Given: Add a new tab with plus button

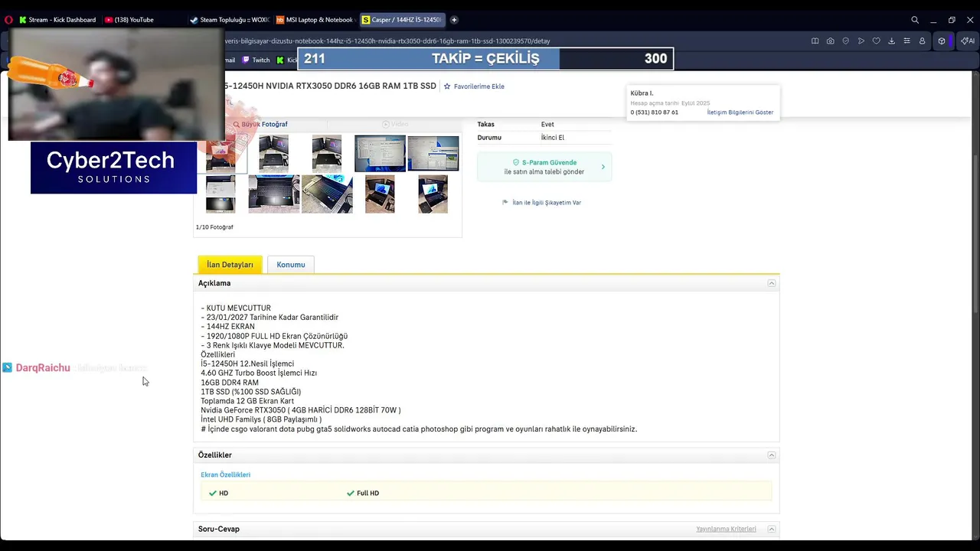Looking at the screenshot, I should pyautogui.click(x=454, y=20).
